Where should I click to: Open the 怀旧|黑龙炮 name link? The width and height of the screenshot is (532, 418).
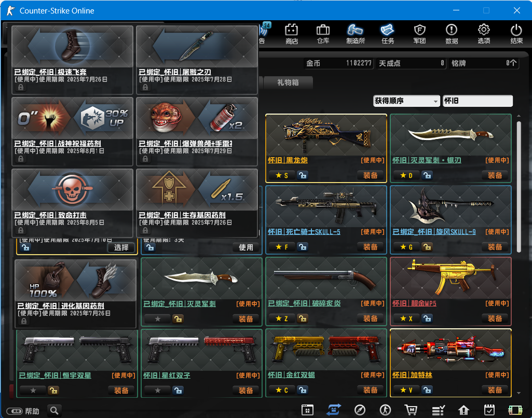(288, 160)
